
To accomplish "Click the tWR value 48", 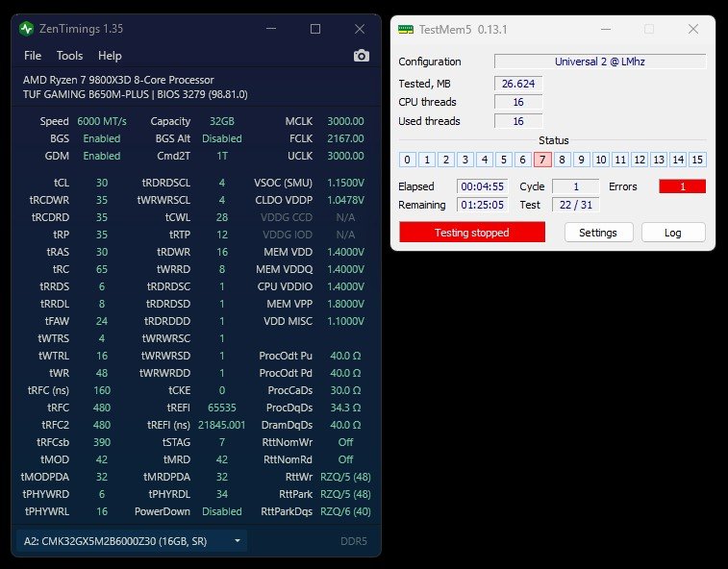I will (x=102, y=373).
